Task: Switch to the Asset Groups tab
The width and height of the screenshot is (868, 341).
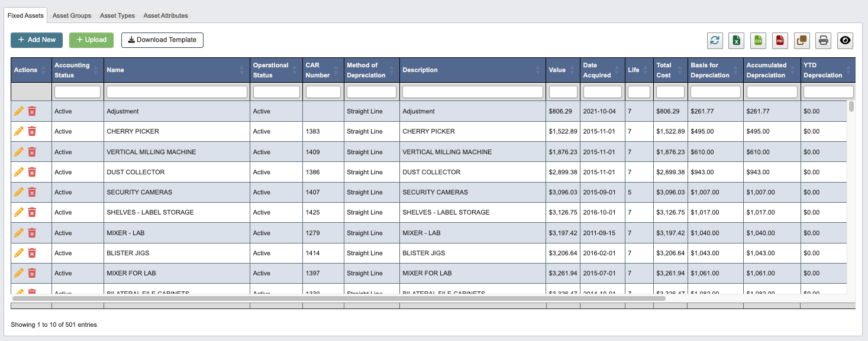Action: (x=72, y=15)
